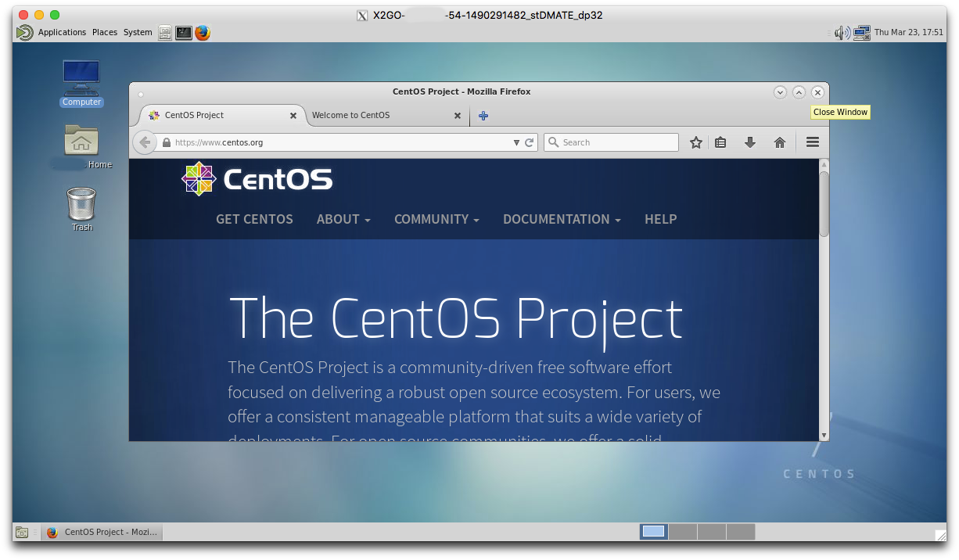This screenshot has height=560, width=959.
Task: Expand the COMMUNITY dropdown menu
Action: click(x=436, y=219)
